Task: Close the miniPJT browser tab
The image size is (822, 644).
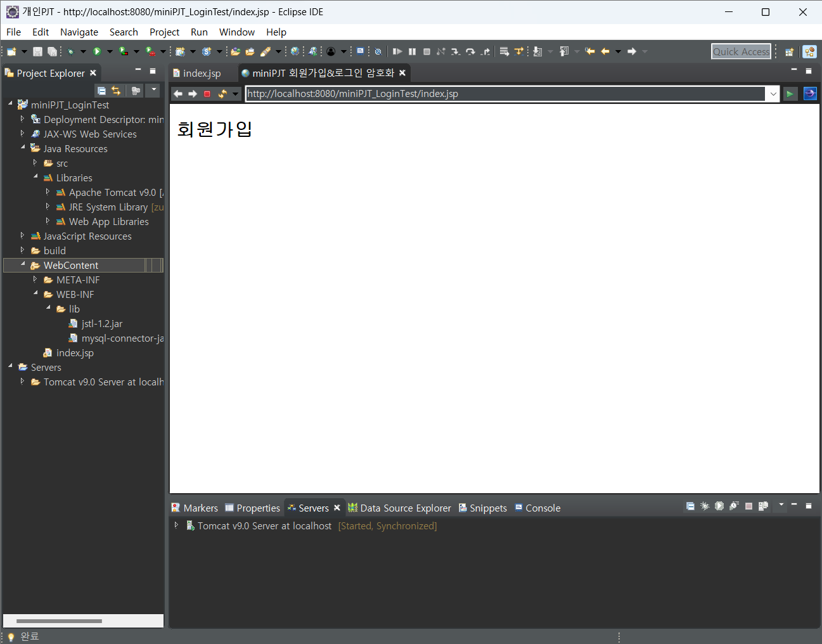Action: coord(402,73)
